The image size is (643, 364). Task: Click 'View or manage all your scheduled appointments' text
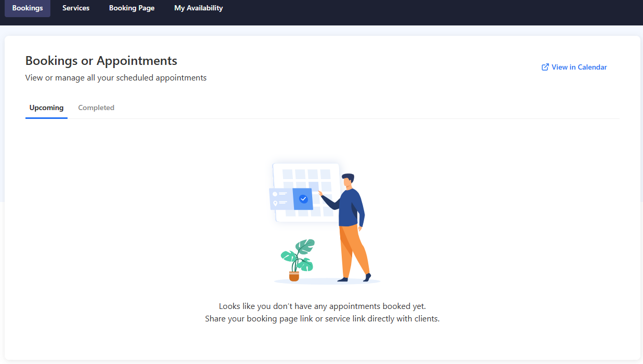point(116,78)
